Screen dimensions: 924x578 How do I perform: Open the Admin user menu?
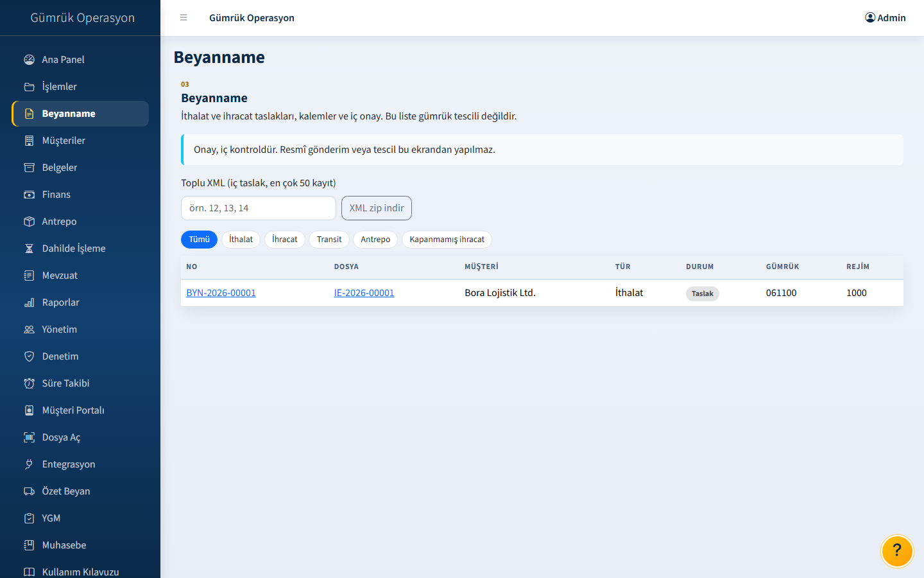[x=886, y=18]
